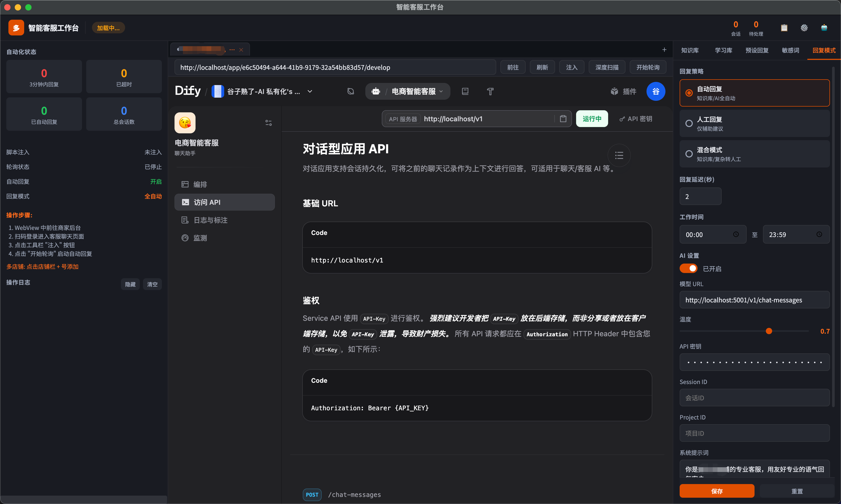Open the table of contents list icon

point(619,156)
